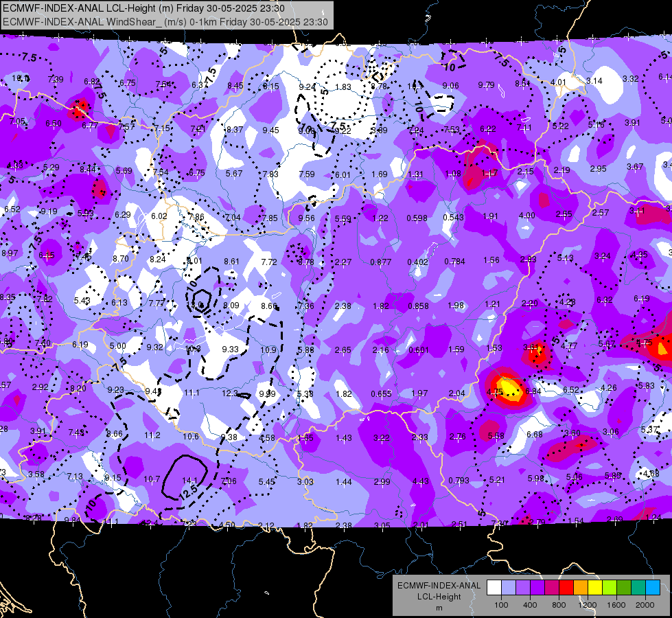Viewport: 672px width, 618px height.
Task: Click the white swatch in LCL-Height legend
Action: pyautogui.click(x=494, y=588)
